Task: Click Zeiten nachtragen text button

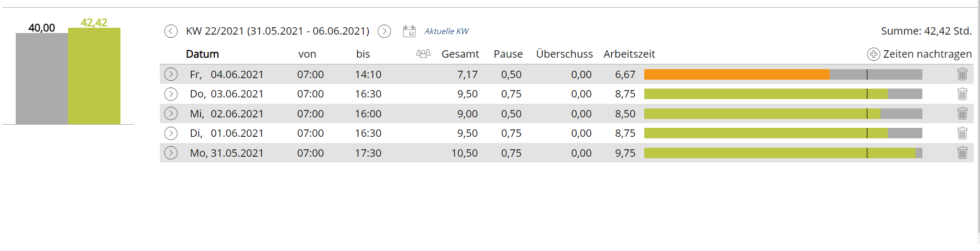Action: pos(927,54)
